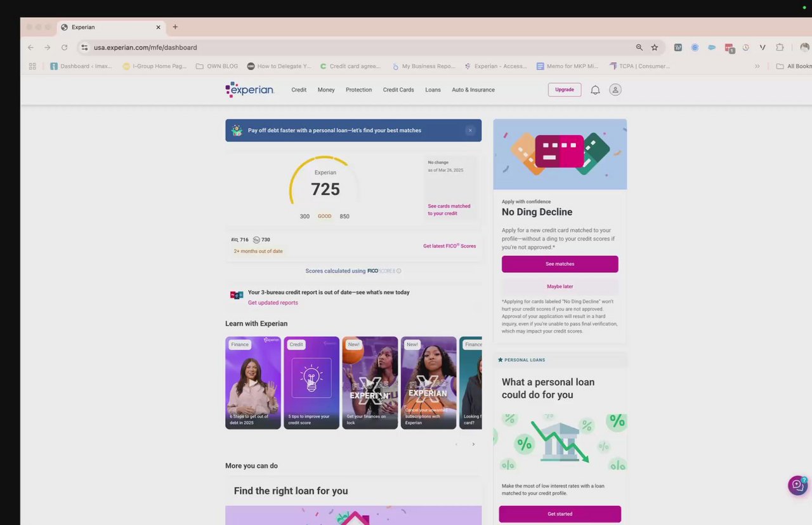Image resolution: width=812 pixels, height=525 pixels.
Task: Click the zoom magnifier in address bar
Action: (639, 48)
